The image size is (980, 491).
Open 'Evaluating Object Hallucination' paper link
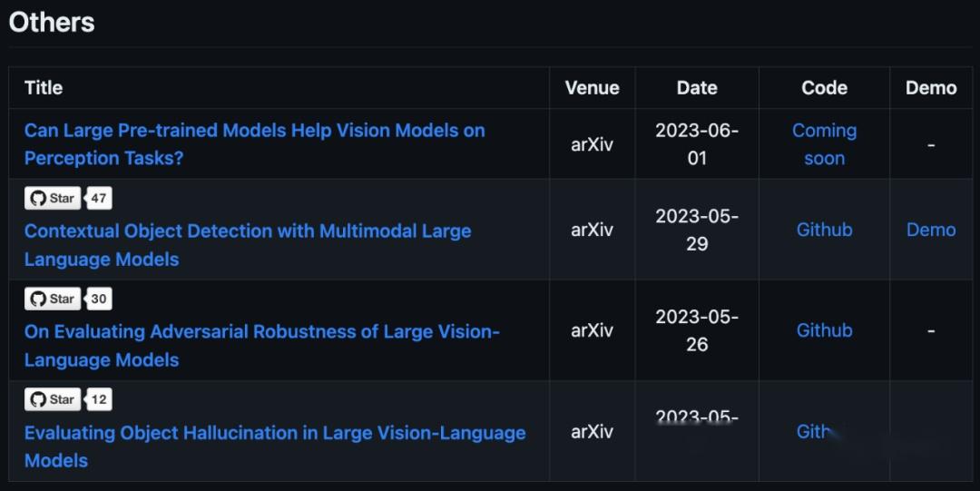[274, 446]
